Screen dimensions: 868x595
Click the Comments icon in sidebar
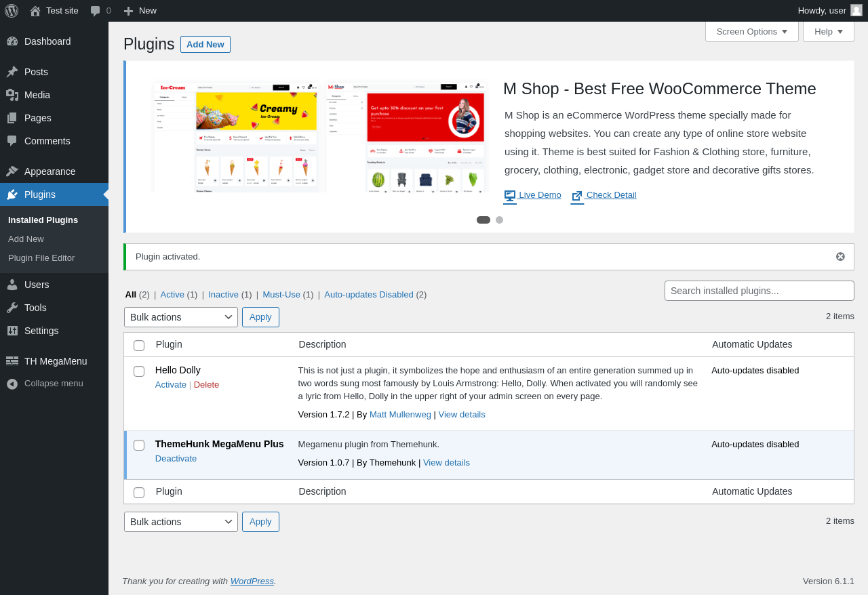click(12, 141)
